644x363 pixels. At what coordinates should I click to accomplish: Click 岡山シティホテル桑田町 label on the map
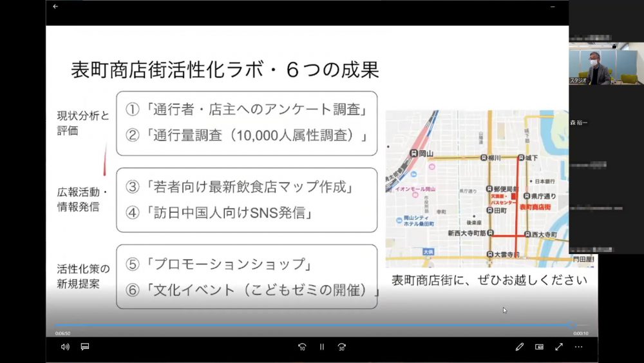coord(418,221)
